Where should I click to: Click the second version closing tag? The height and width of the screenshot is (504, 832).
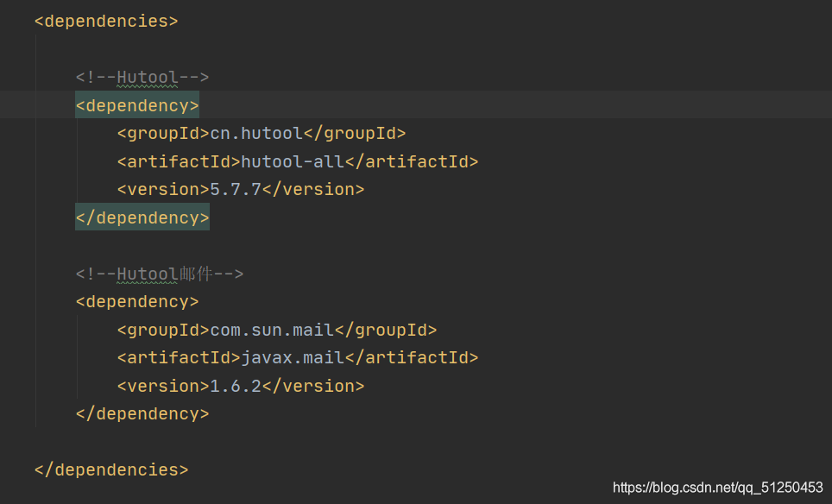pyautogui.click(x=313, y=386)
